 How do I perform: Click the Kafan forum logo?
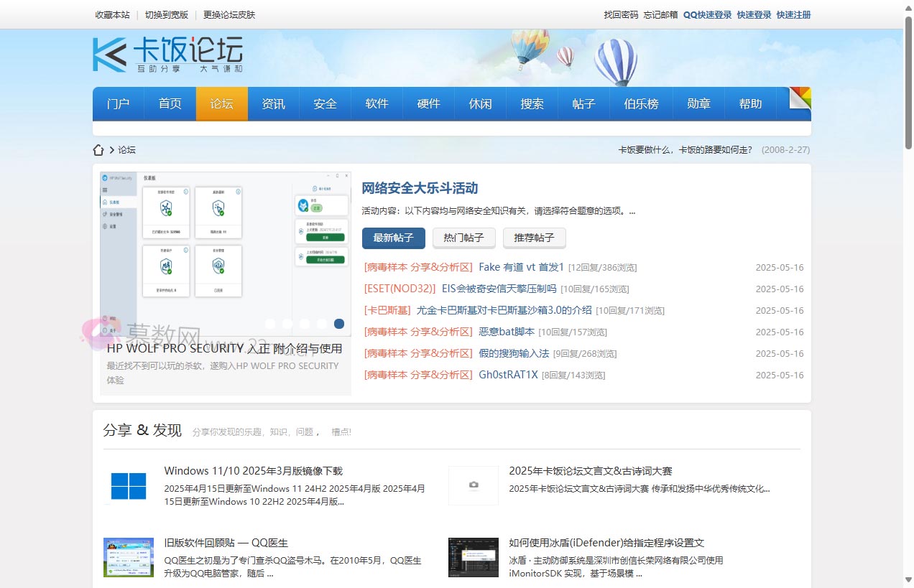(167, 55)
